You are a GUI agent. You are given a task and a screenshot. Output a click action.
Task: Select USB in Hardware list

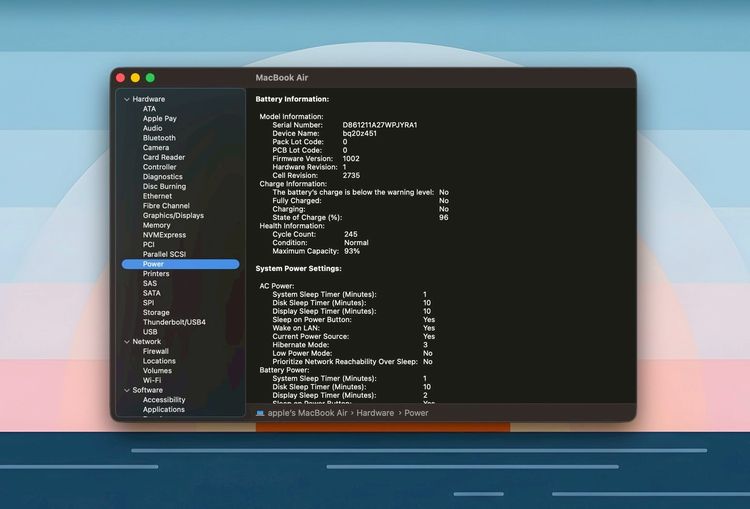(x=150, y=332)
